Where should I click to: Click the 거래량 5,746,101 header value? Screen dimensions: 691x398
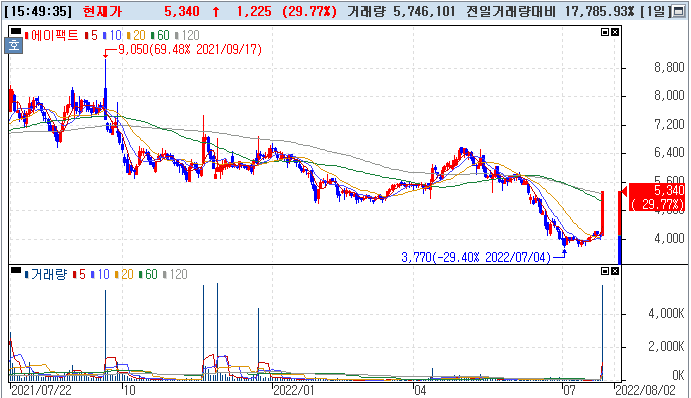[401, 11]
